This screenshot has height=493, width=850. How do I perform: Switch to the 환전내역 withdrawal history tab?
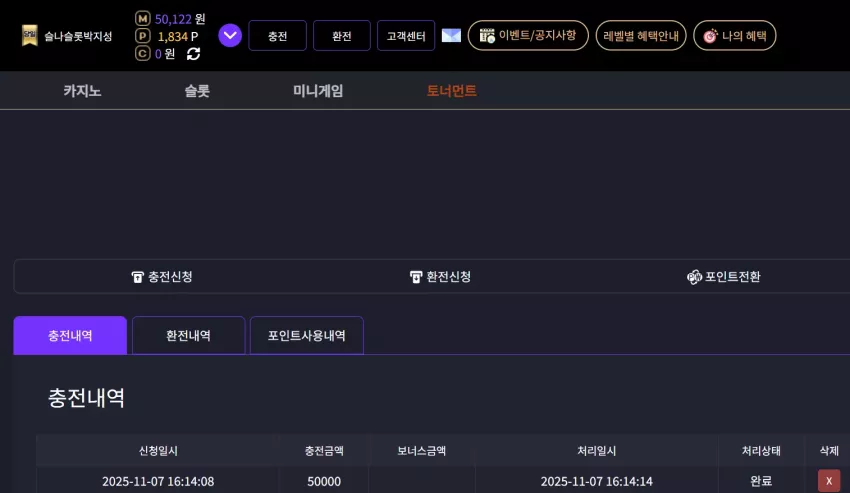[189, 335]
